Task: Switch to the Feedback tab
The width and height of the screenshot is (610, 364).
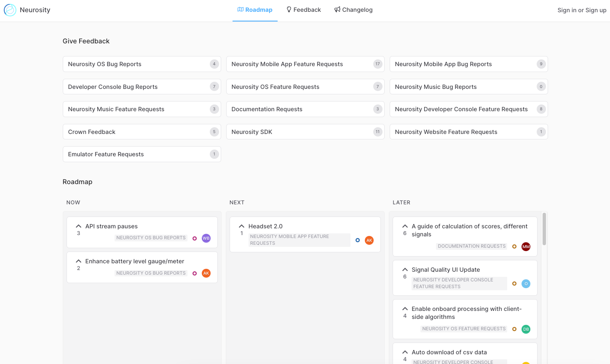Action: pos(304,10)
